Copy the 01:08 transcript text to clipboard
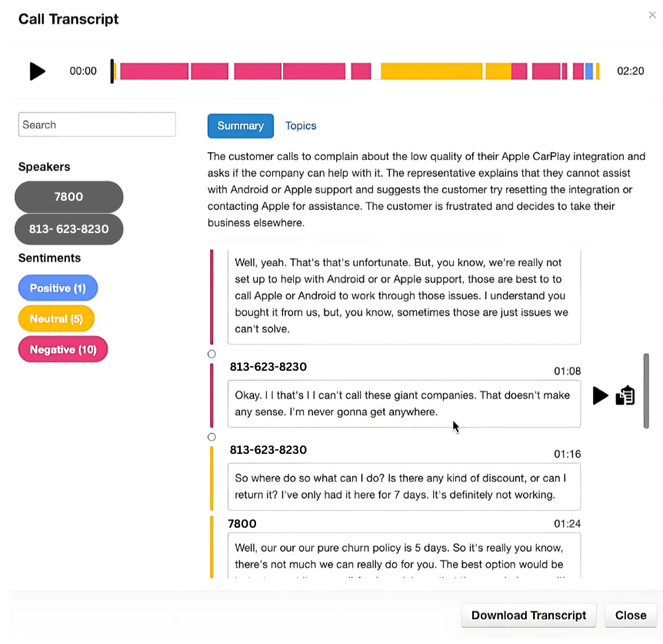663x644 pixels. (625, 395)
